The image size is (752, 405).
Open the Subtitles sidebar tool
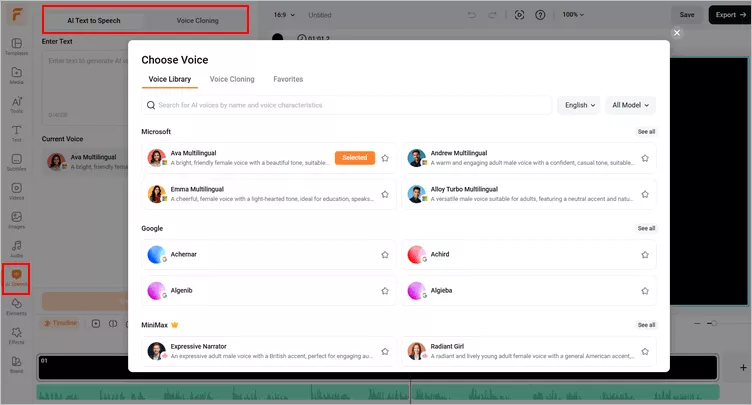pos(16,162)
